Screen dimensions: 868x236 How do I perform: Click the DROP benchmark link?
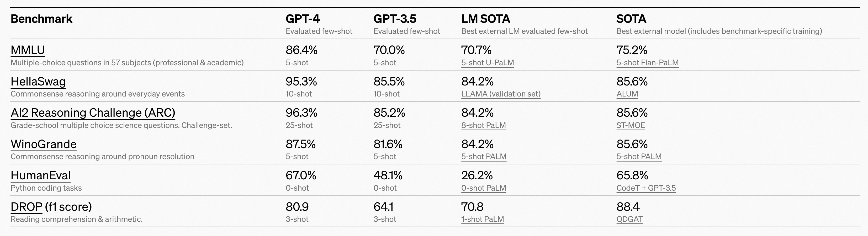click(26, 207)
